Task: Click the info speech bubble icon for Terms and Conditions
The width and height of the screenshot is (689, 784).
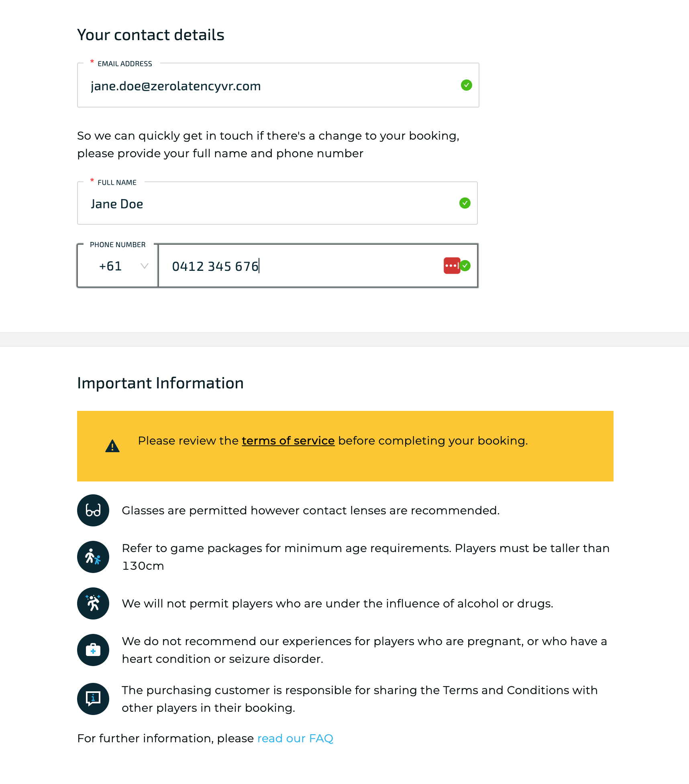Action: [93, 699]
